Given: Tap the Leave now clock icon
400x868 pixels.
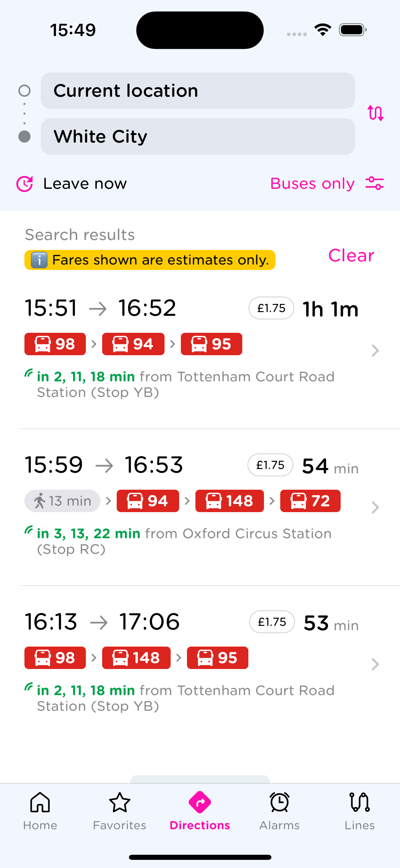Looking at the screenshot, I should (25, 184).
